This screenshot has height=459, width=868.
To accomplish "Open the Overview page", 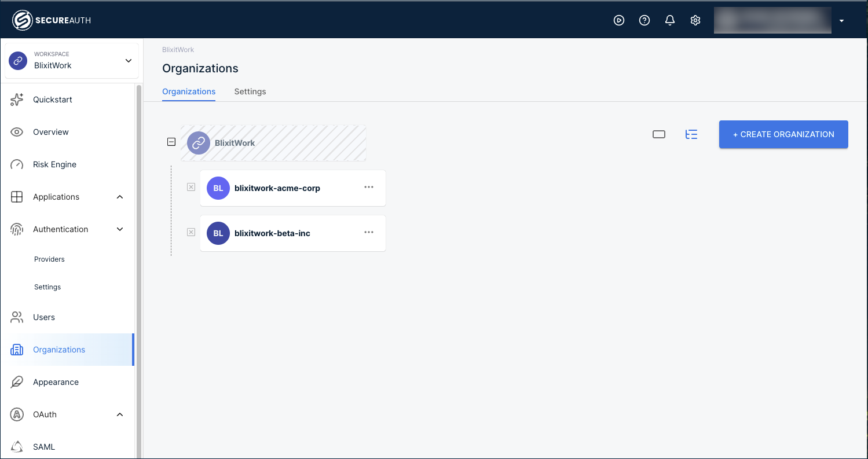I will click(x=51, y=132).
